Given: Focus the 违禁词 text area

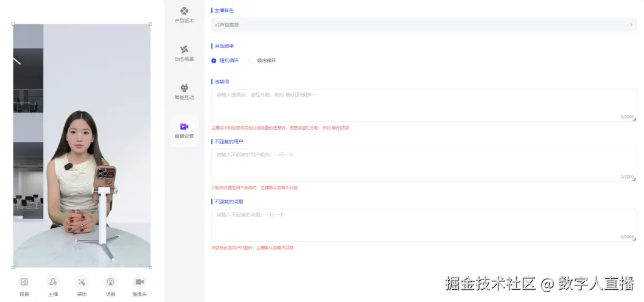Looking at the screenshot, I should click(x=424, y=105).
